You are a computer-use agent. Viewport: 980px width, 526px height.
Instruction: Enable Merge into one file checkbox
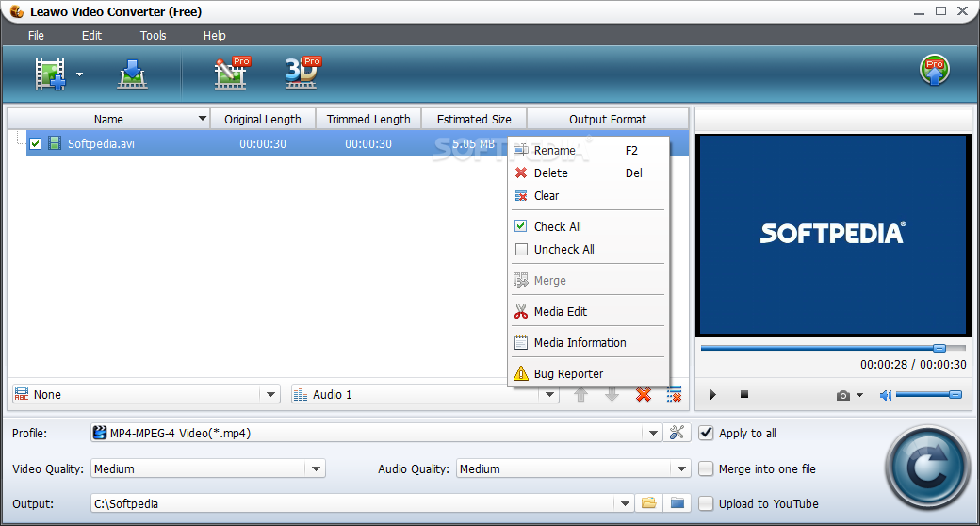click(x=706, y=468)
